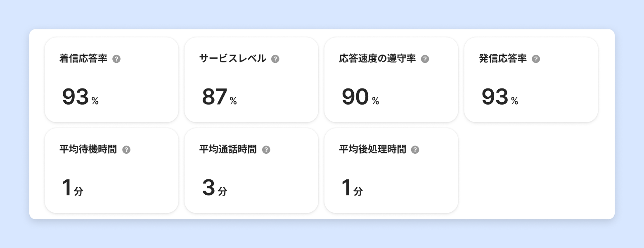644x248 pixels.
Task: Select the 発信応答率 card title
Action: point(503,59)
